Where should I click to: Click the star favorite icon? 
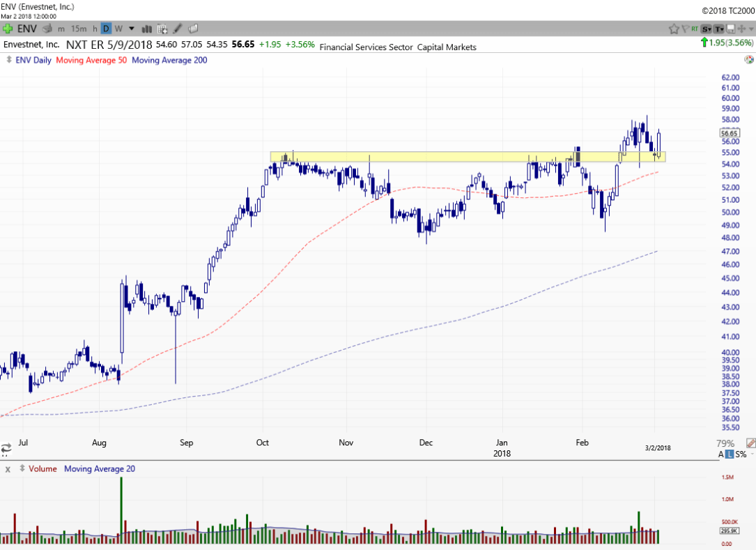click(674, 29)
